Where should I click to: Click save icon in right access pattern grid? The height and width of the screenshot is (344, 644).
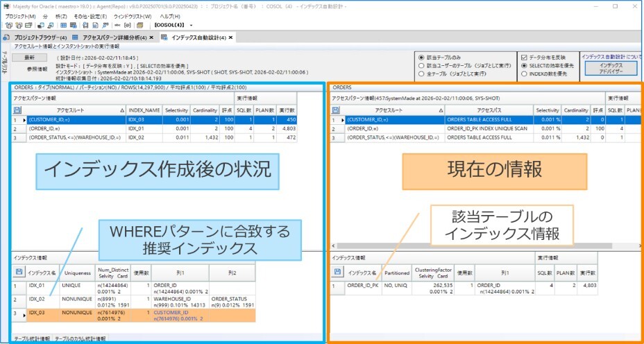tap(337, 110)
